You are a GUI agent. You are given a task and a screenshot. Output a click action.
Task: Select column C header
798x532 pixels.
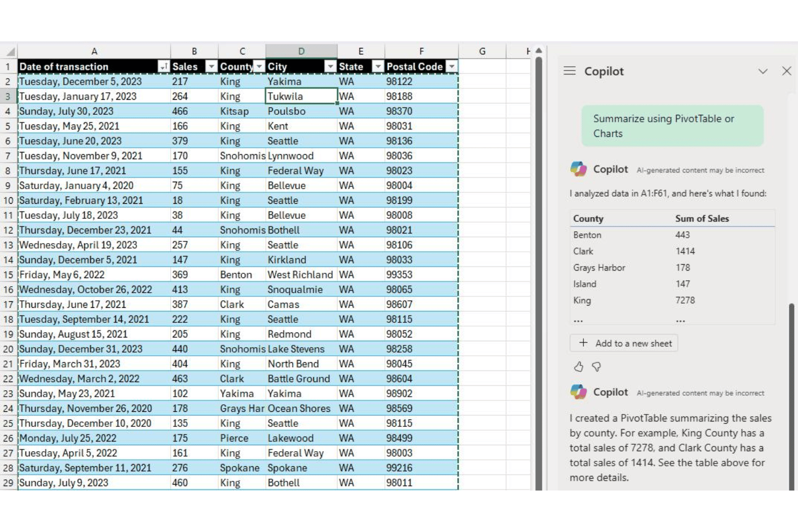[242, 51]
